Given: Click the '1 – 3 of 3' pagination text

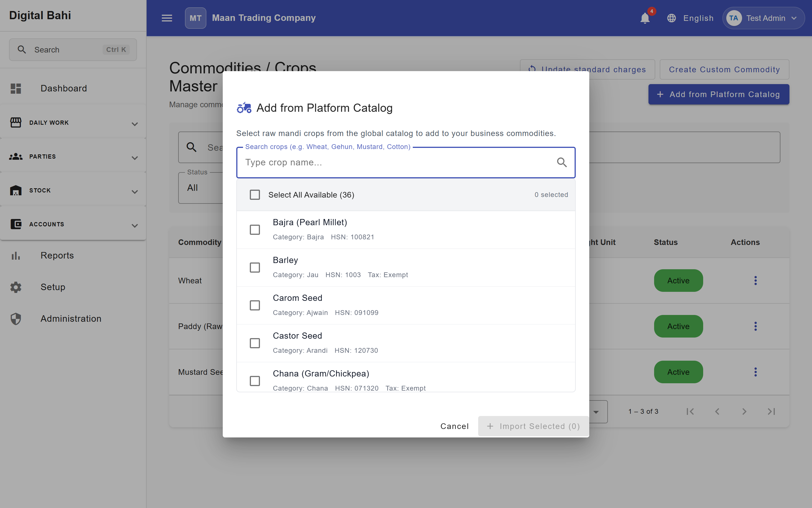Looking at the screenshot, I should pyautogui.click(x=643, y=411).
